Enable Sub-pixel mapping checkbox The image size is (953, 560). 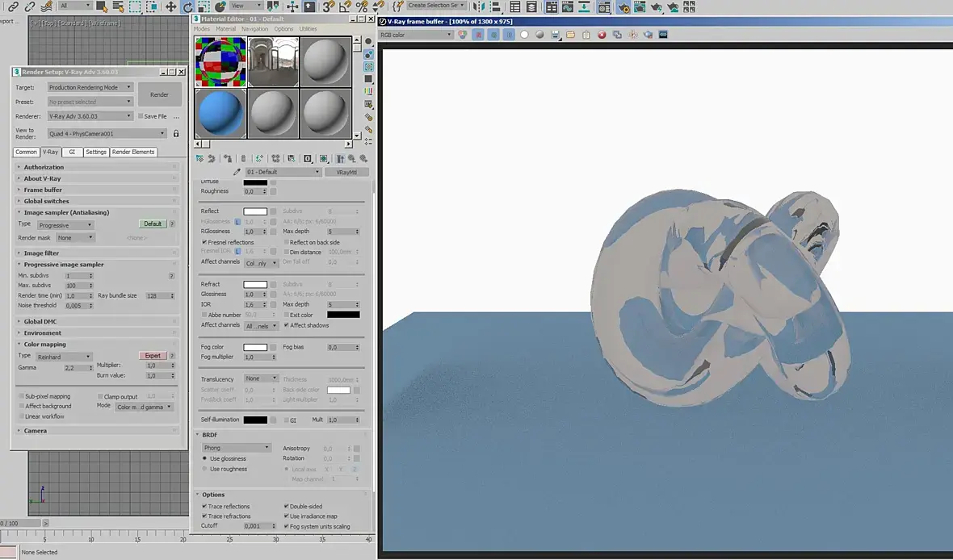click(21, 396)
